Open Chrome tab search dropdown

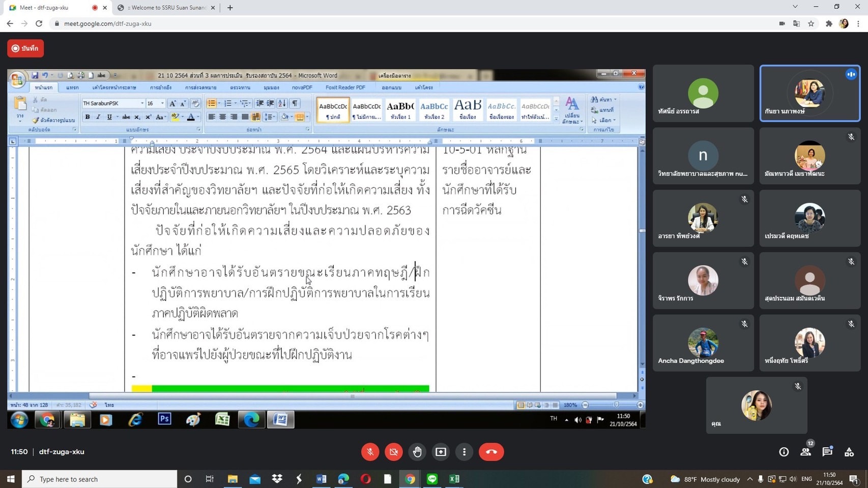(795, 7)
